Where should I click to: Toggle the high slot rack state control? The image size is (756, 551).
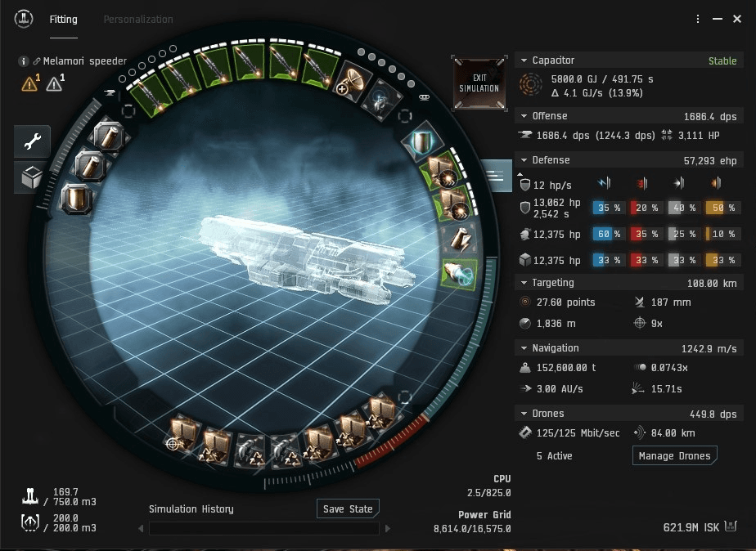(x=128, y=111)
